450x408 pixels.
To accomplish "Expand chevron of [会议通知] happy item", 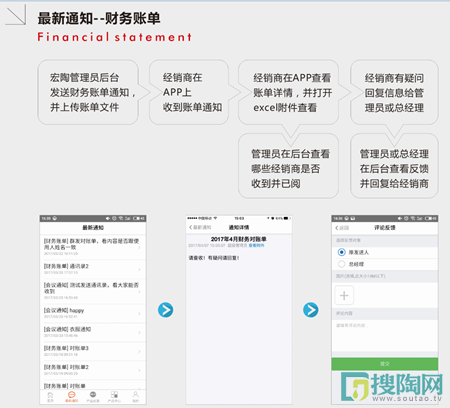I will point(139,313).
